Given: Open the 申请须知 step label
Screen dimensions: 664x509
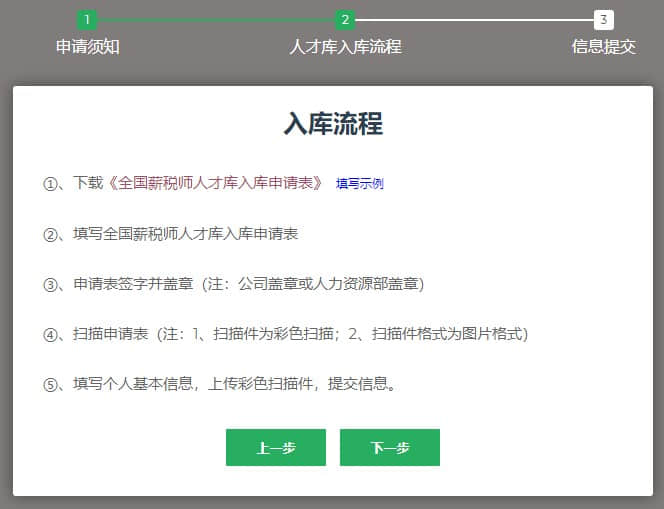Looking at the screenshot, I should [x=88, y=47].
